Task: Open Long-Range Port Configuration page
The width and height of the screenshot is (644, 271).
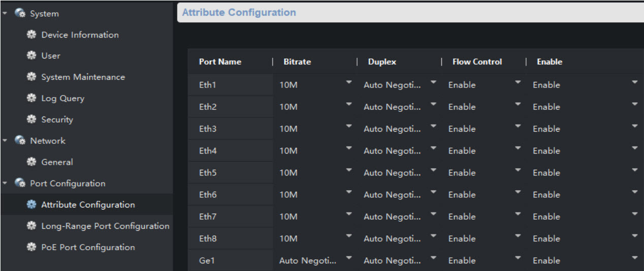Action: coord(105,226)
